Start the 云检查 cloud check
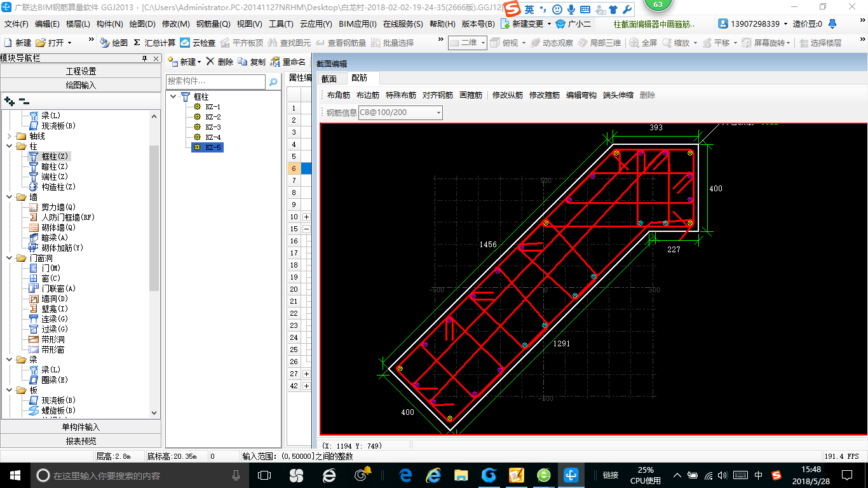The height and width of the screenshot is (488, 868). pos(198,43)
